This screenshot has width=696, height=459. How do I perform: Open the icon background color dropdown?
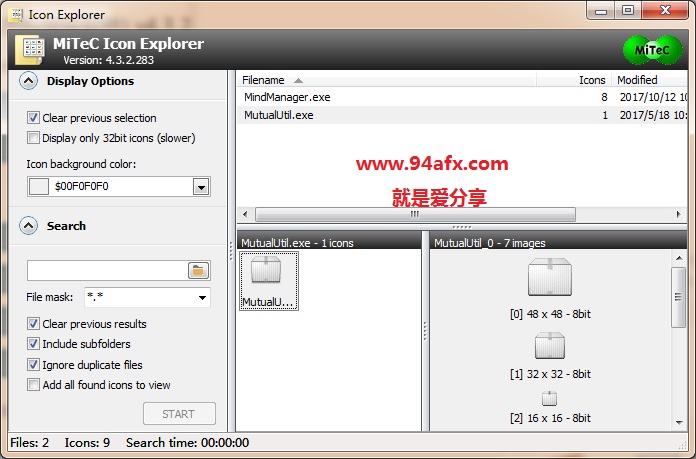(201, 187)
